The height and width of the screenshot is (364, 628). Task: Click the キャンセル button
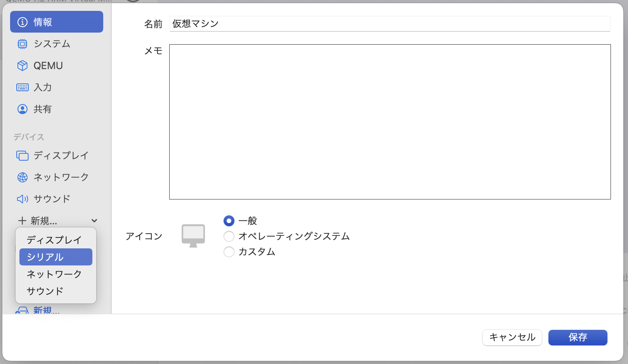click(x=512, y=337)
